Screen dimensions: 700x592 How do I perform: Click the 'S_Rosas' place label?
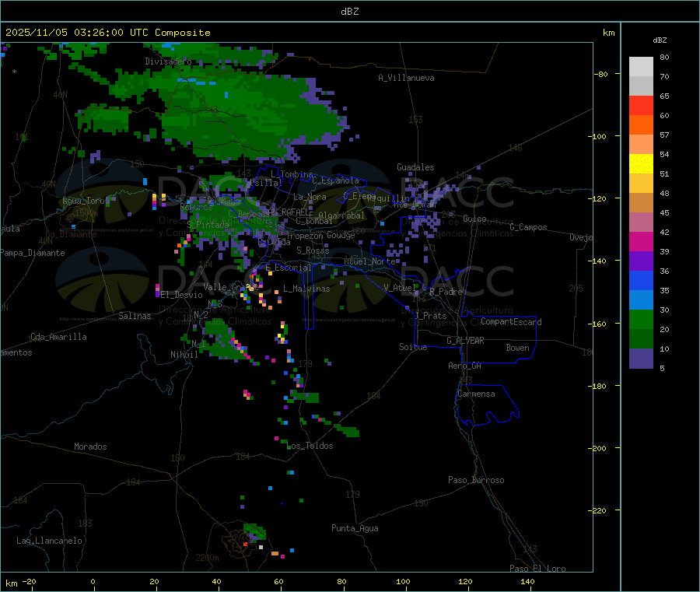(x=313, y=250)
